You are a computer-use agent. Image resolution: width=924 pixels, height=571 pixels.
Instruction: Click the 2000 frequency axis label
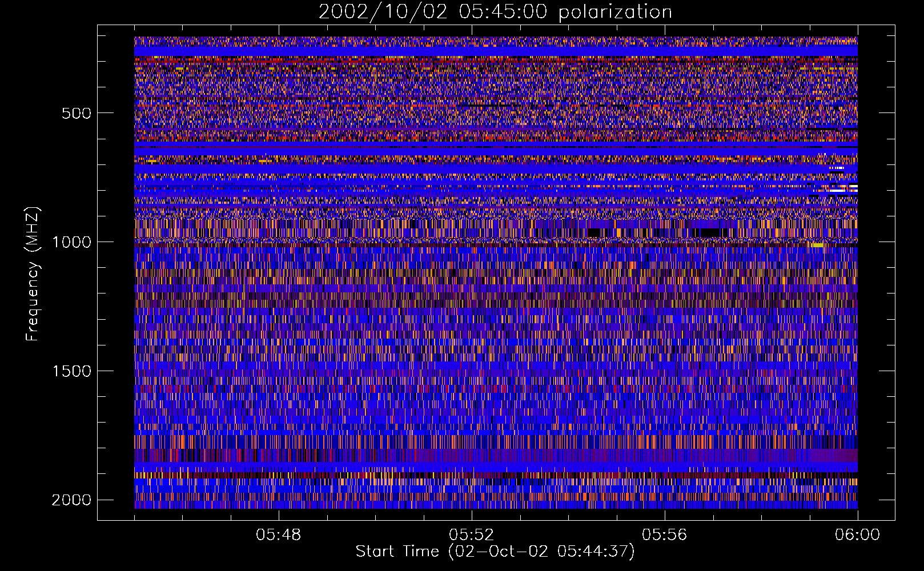(71, 500)
